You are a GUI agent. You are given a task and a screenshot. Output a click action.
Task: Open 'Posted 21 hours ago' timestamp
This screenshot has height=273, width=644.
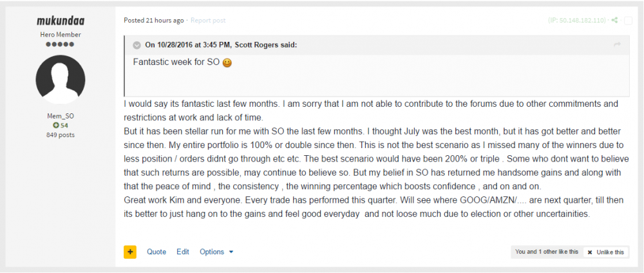[x=154, y=21]
